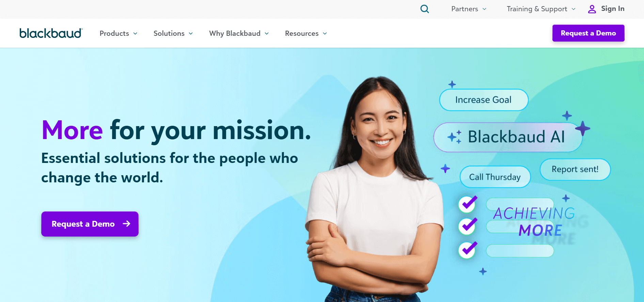Click the Sign In link
Viewport: 644px width, 302px height.
click(613, 9)
